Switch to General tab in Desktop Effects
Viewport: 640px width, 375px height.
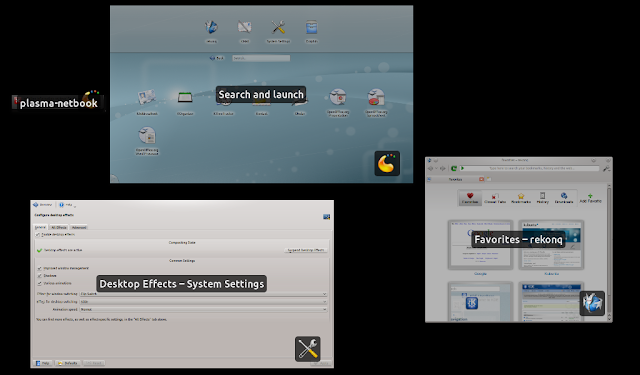point(40,227)
